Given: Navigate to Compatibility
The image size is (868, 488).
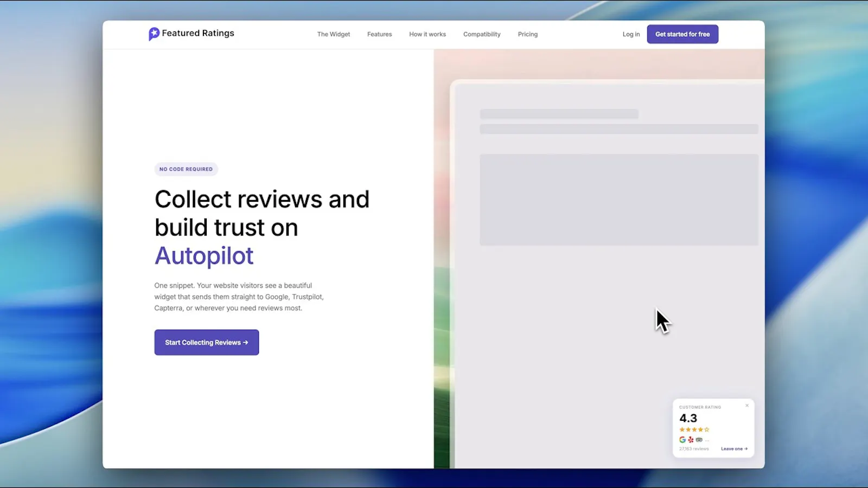Looking at the screenshot, I should click(482, 34).
